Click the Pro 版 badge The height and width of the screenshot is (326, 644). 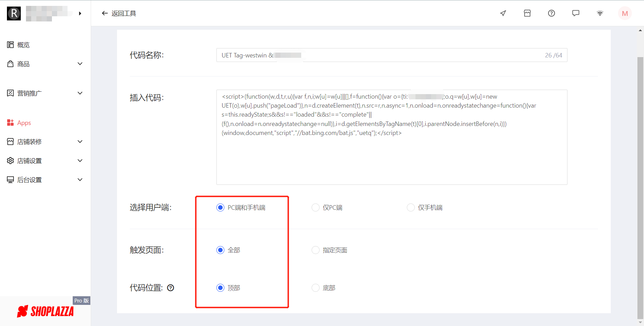(x=81, y=300)
